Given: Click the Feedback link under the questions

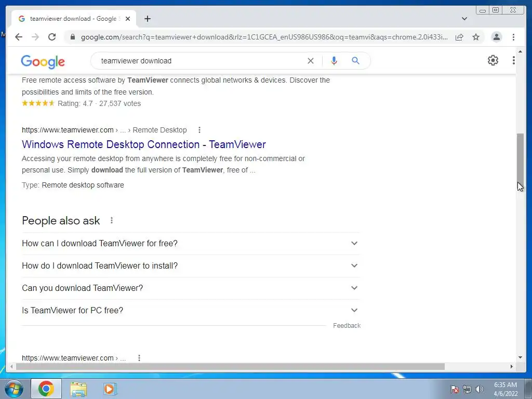Looking at the screenshot, I should coord(347,326).
